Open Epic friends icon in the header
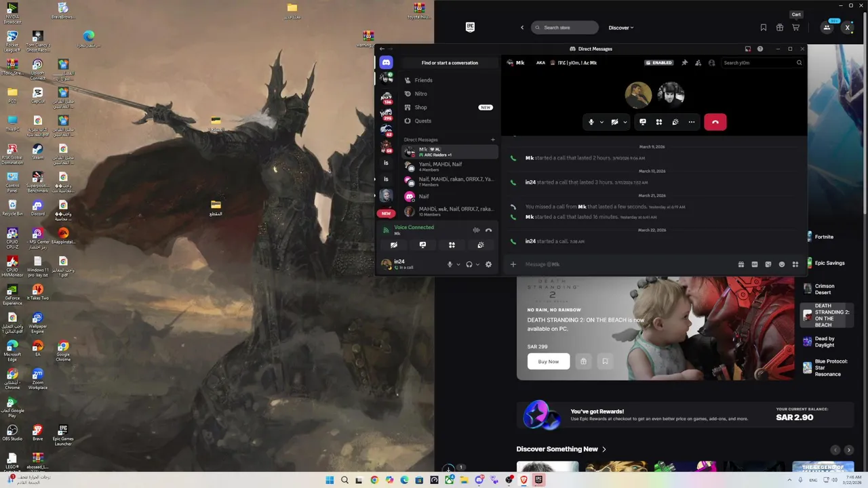Screen dimensions: 868x488 point(827,28)
